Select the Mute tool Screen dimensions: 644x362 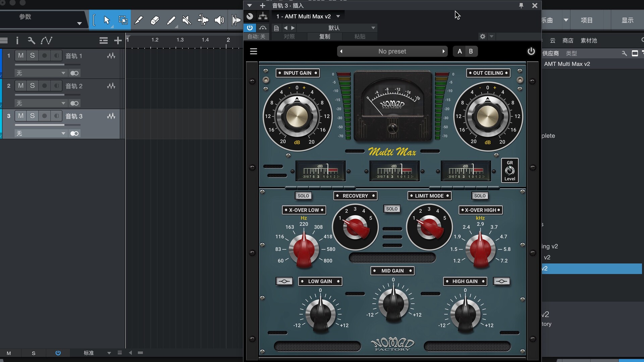[x=186, y=20]
